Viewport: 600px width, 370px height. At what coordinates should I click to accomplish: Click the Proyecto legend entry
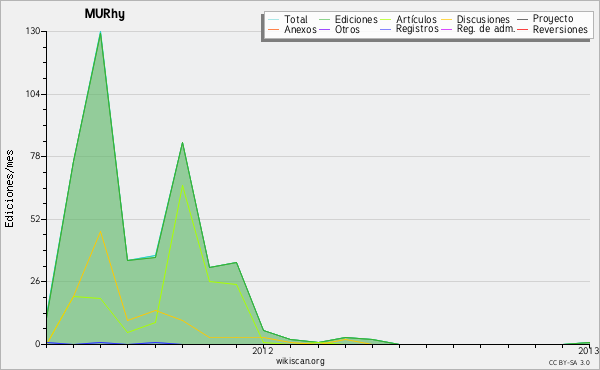(553, 19)
